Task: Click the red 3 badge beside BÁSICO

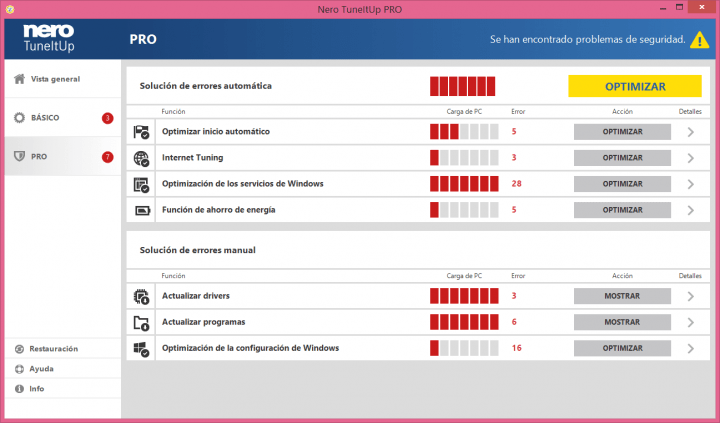Action: (107, 118)
